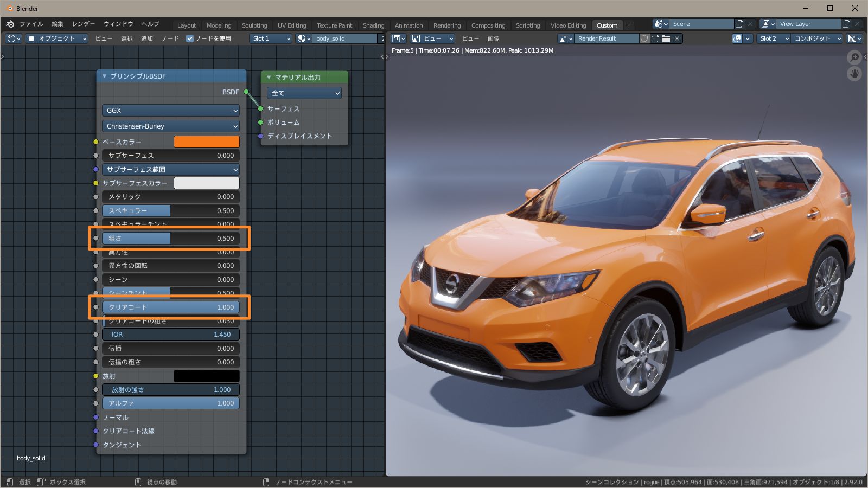Click the ノーマル input socket

96,417
